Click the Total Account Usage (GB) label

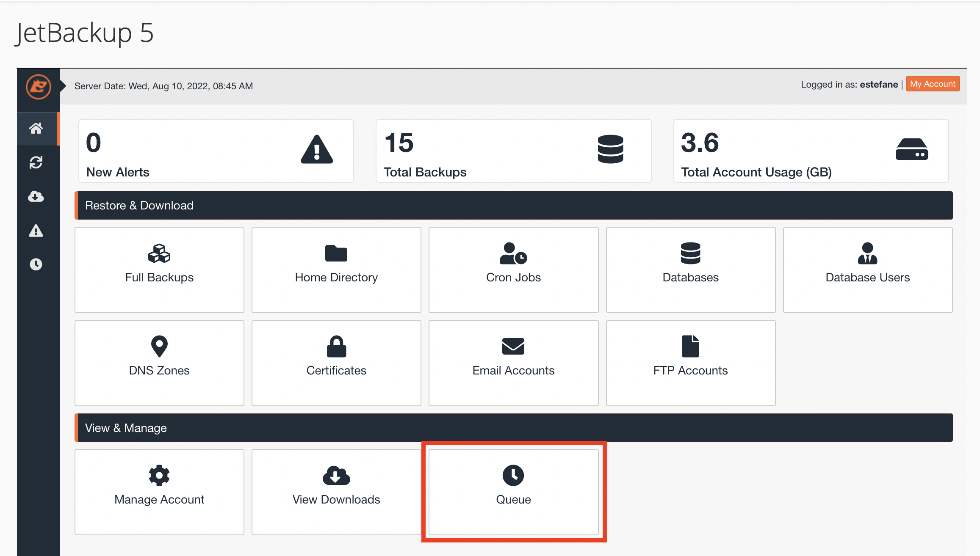(x=756, y=172)
